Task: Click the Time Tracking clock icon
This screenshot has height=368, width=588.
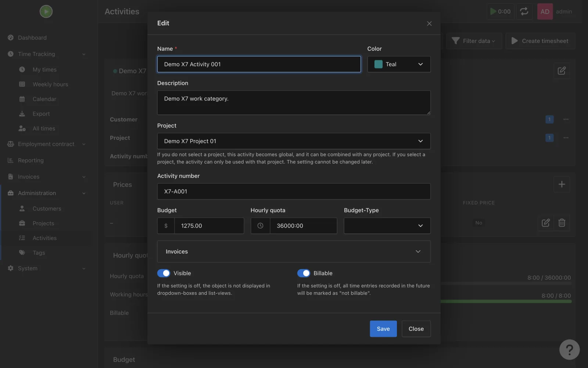Action: click(x=11, y=54)
